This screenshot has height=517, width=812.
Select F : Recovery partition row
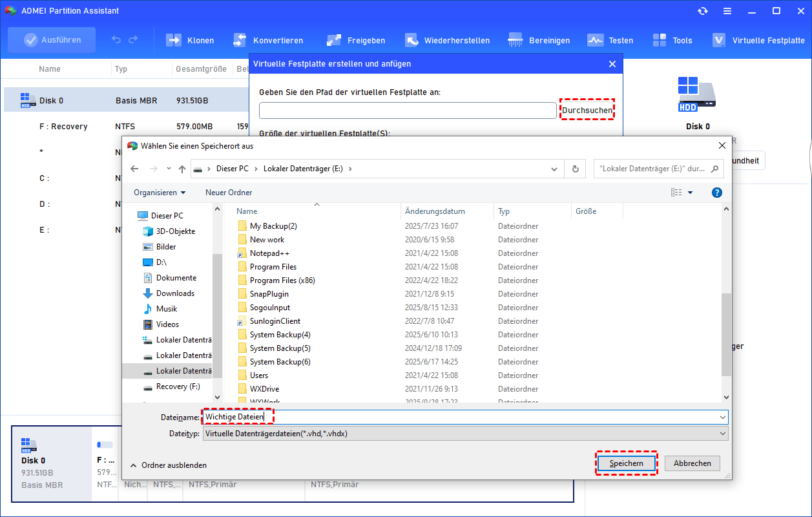(126, 126)
